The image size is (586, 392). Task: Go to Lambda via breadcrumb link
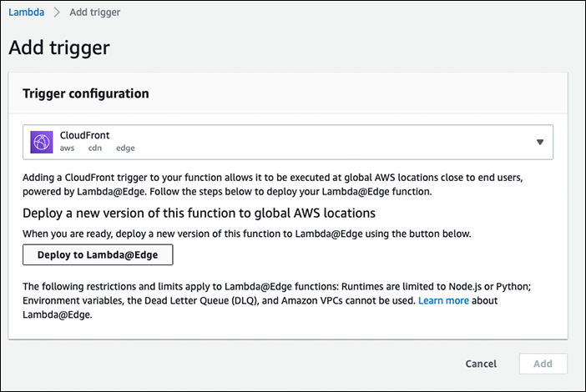coord(26,13)
